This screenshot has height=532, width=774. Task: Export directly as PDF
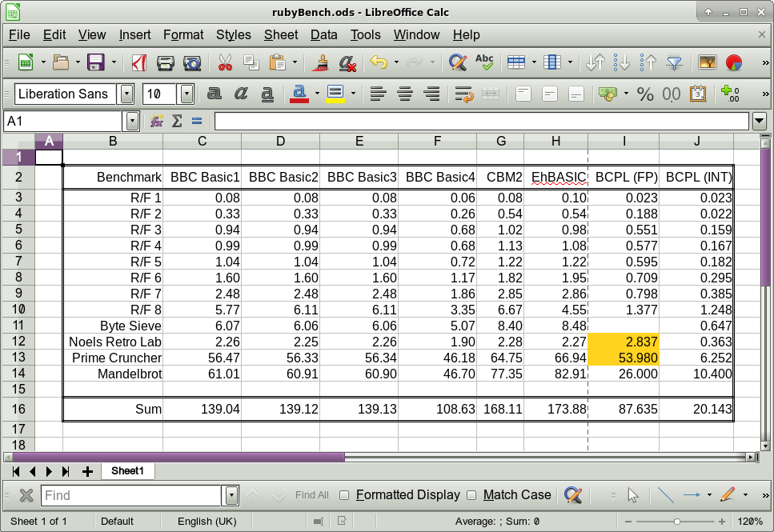[138, 62]
